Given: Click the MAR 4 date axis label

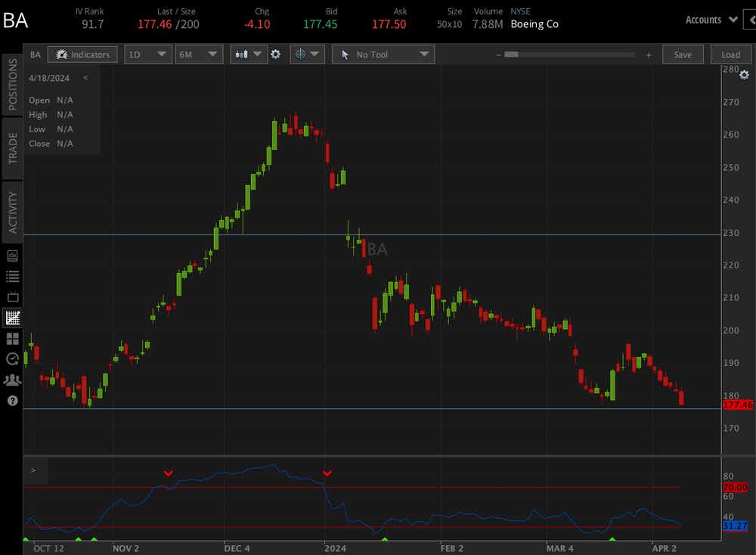Looking at the screenshot, I should 559,548.
